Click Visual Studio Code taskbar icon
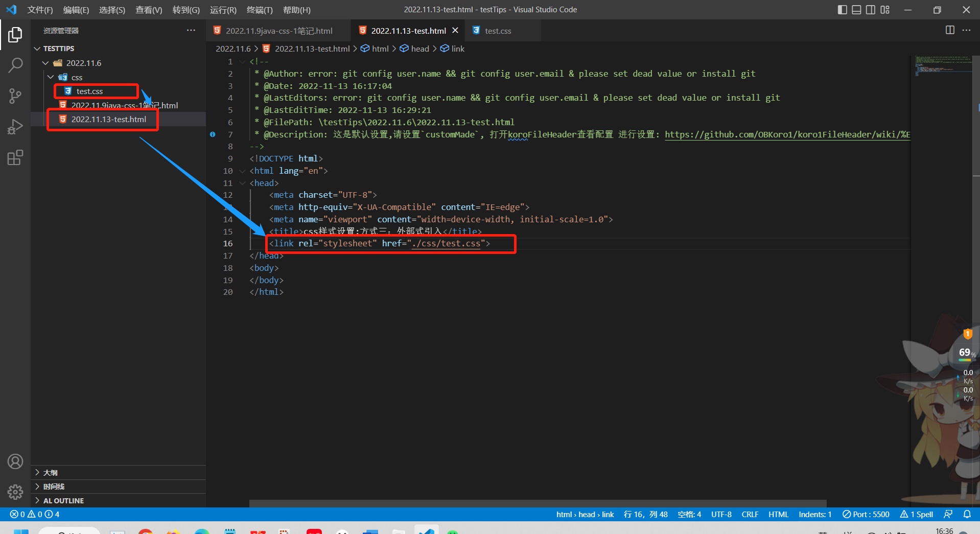This screenshot has width=980, height=534. [426, 530]
